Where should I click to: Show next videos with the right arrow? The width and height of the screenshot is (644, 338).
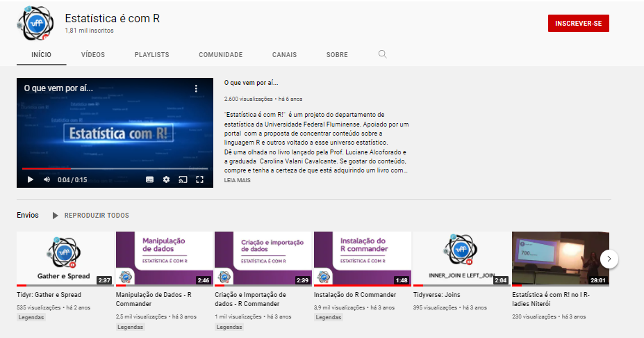609,259
